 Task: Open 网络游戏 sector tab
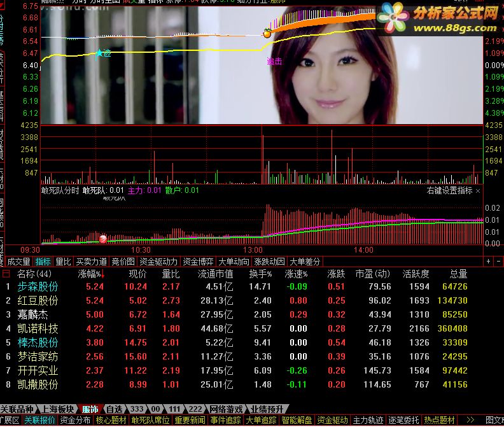226,409
